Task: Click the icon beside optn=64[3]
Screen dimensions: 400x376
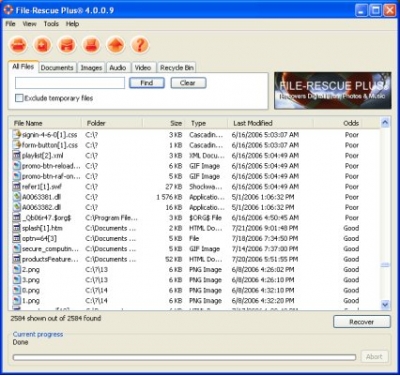Action: [x=17, y=238]
